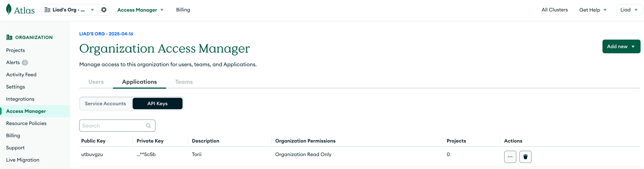This screenshot has height=169, width=644.
Task: Switch to the Users tab
Action: tap(96, 82)
